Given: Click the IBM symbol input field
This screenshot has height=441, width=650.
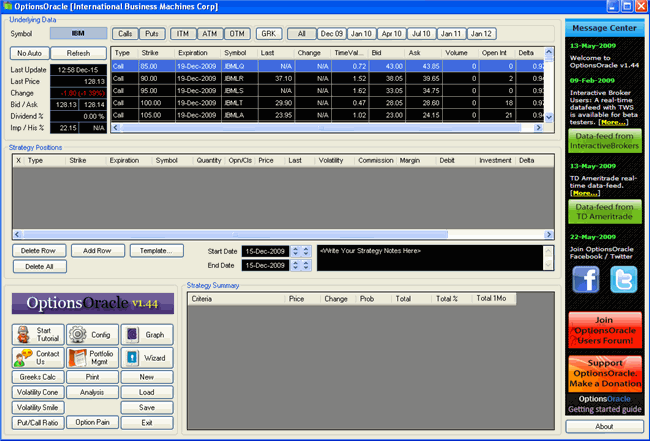Looking at the screenshot, I should (x=78, y=33).
